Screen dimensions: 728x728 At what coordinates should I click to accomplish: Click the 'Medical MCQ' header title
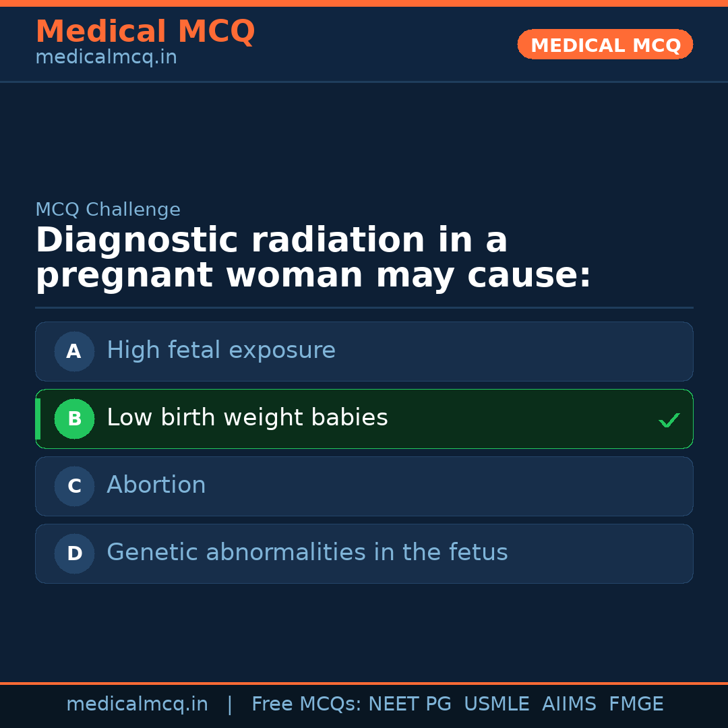[145, 32]
